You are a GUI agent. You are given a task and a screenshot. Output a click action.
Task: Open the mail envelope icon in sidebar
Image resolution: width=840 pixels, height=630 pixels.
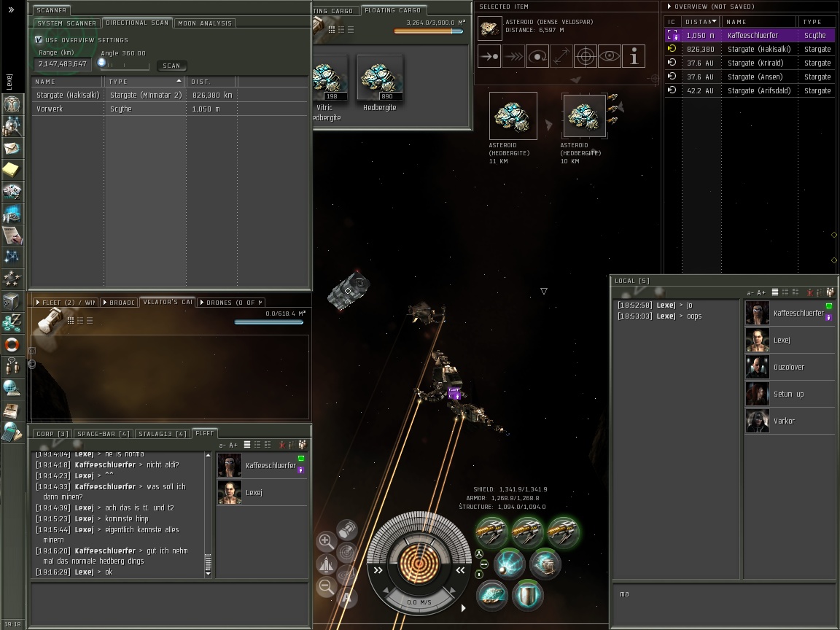pyautogui.click(x=12, y=148)
